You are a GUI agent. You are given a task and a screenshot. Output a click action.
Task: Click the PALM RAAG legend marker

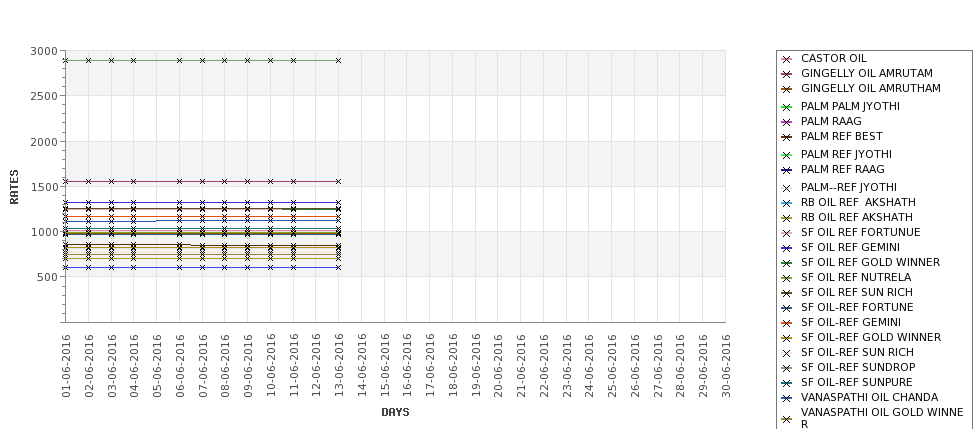coord(786,122)
